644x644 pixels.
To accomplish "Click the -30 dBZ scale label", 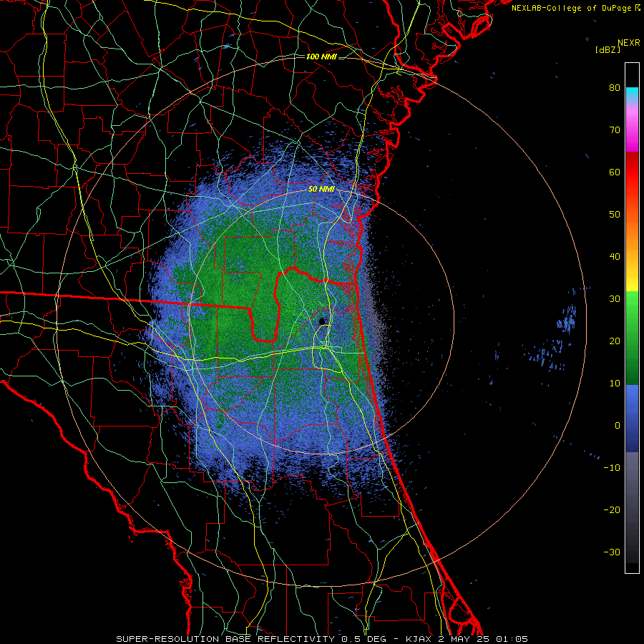I will click(612, 552).
